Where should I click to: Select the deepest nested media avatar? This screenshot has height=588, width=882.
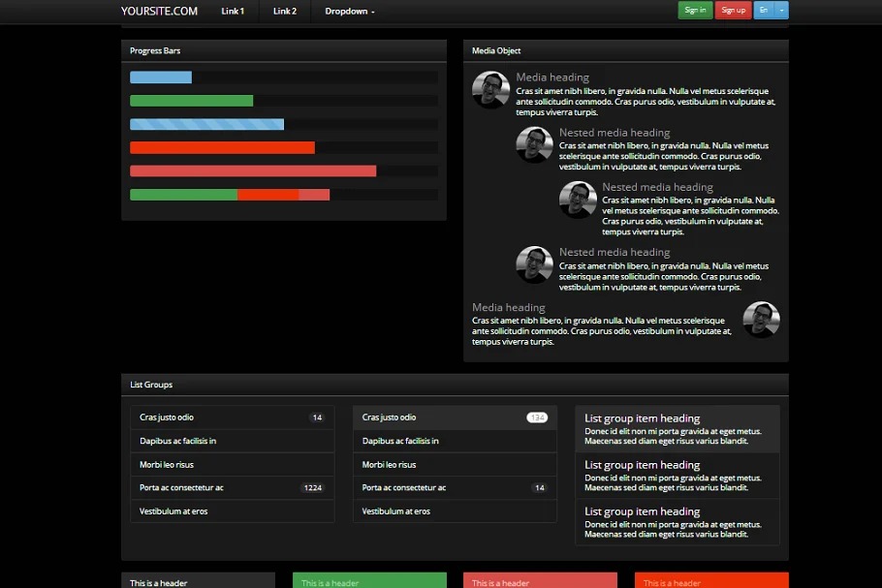coord(578,200)
